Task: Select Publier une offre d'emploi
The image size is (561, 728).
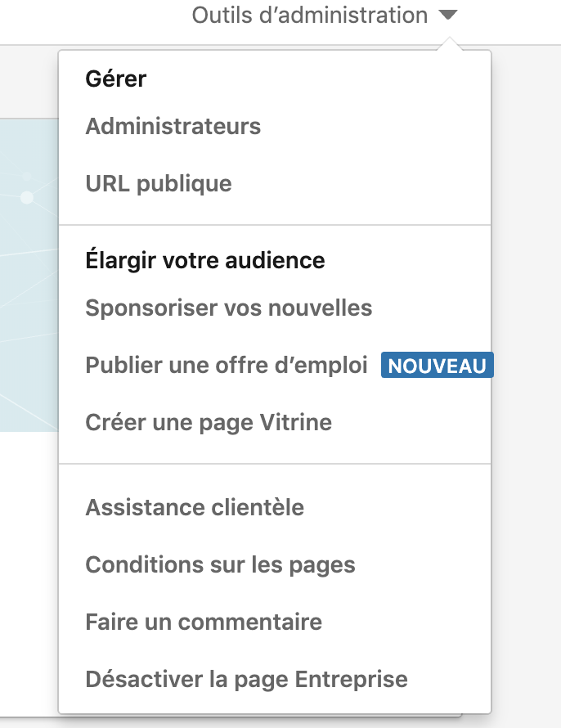Action: coord(227,366)
